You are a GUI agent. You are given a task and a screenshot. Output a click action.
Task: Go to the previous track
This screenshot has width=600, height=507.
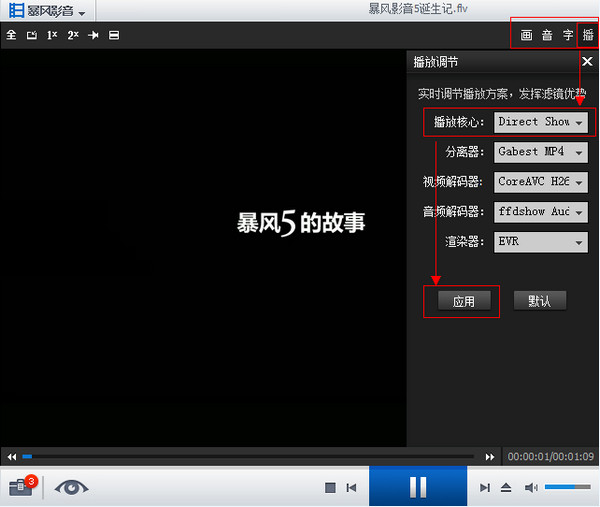[351, 487]
